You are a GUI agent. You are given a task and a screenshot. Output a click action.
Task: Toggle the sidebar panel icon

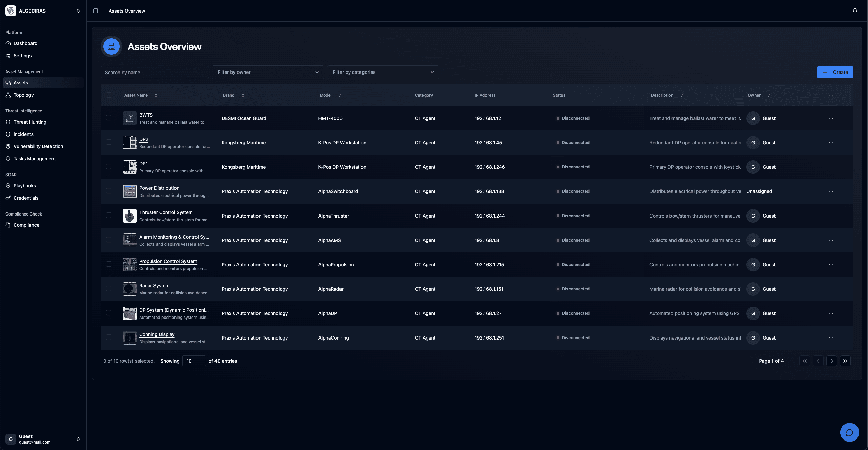96,11
